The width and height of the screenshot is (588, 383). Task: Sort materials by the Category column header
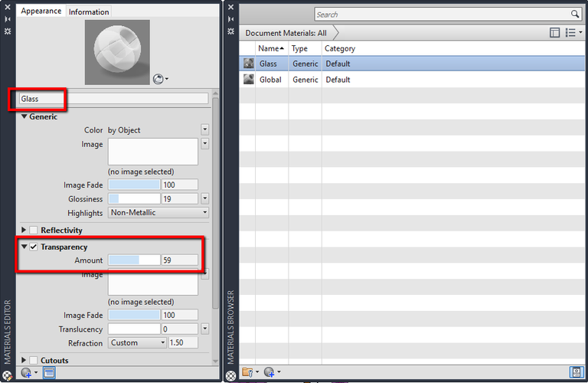[x=340, y=48]
